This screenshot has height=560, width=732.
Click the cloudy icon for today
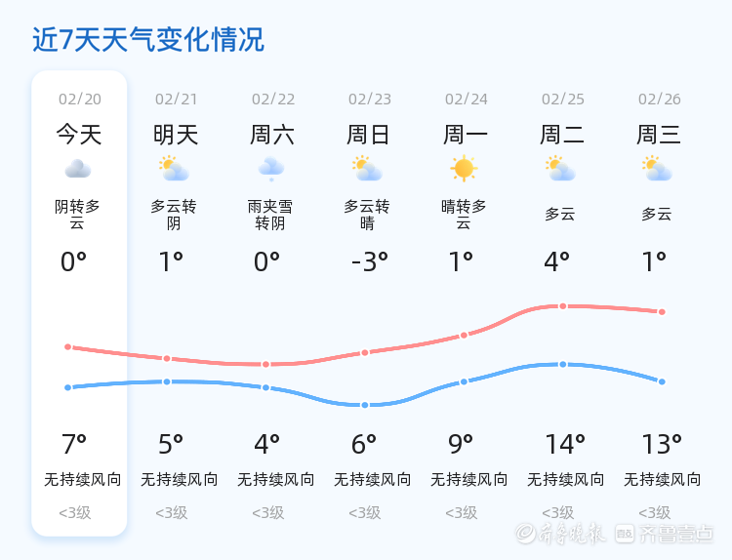click(x=78, y=169)
